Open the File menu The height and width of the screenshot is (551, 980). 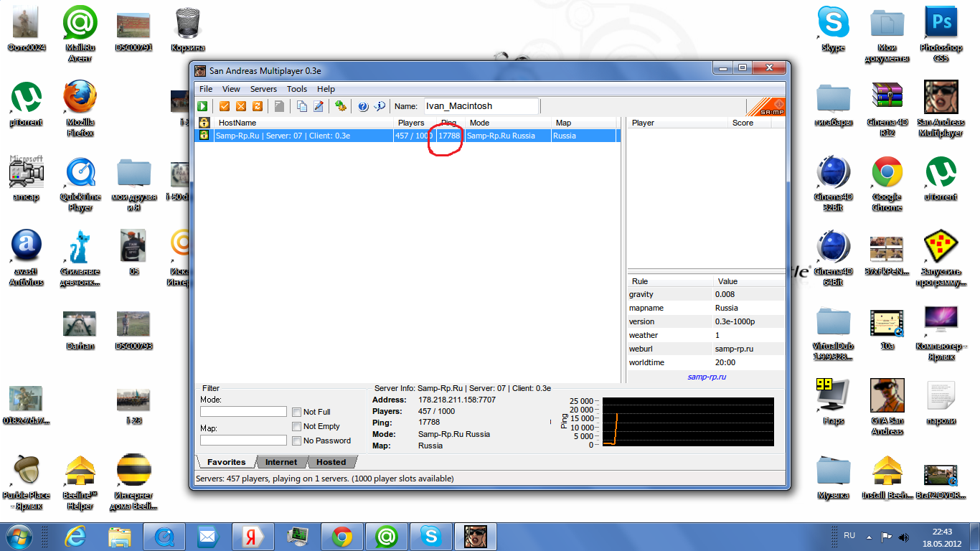[x=206, y=89]
